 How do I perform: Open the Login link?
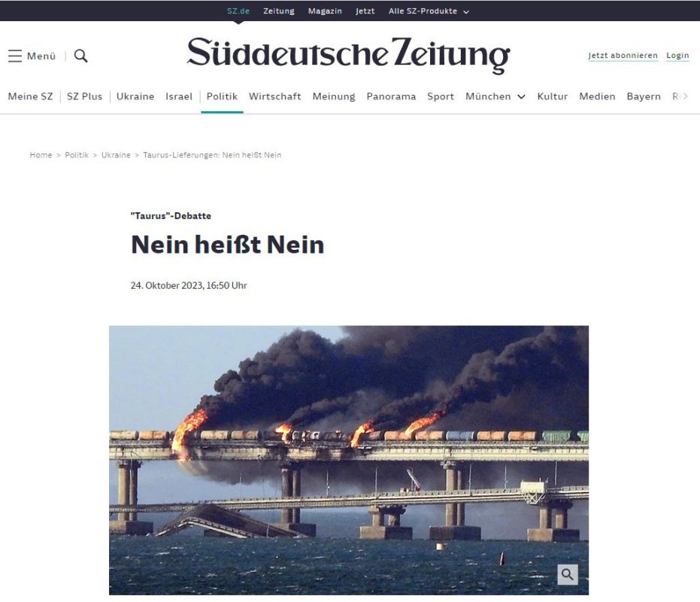coord(677,56)
